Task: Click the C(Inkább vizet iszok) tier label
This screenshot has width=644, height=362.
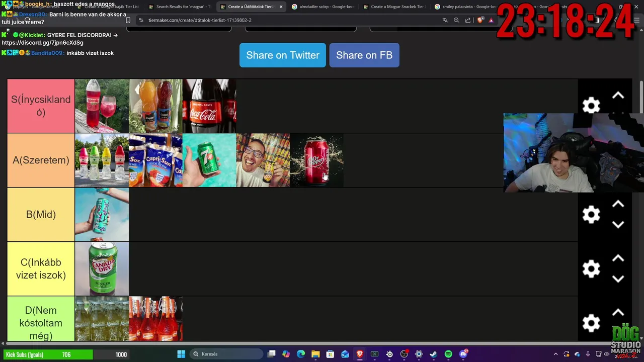Action: (41, 268)
